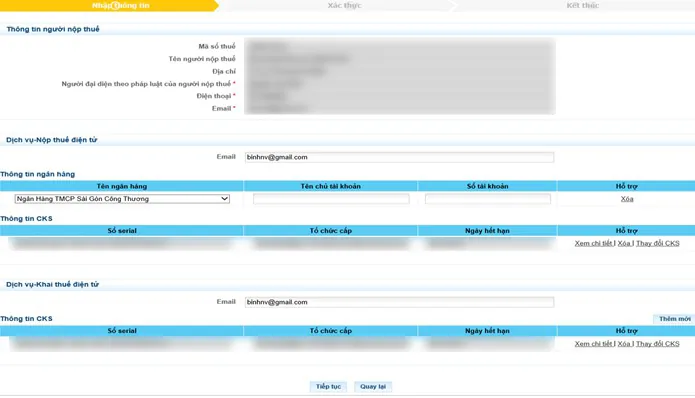Click Xóa link in Nộp thuế CKS row
695x398 pixels.
(624, 243)
